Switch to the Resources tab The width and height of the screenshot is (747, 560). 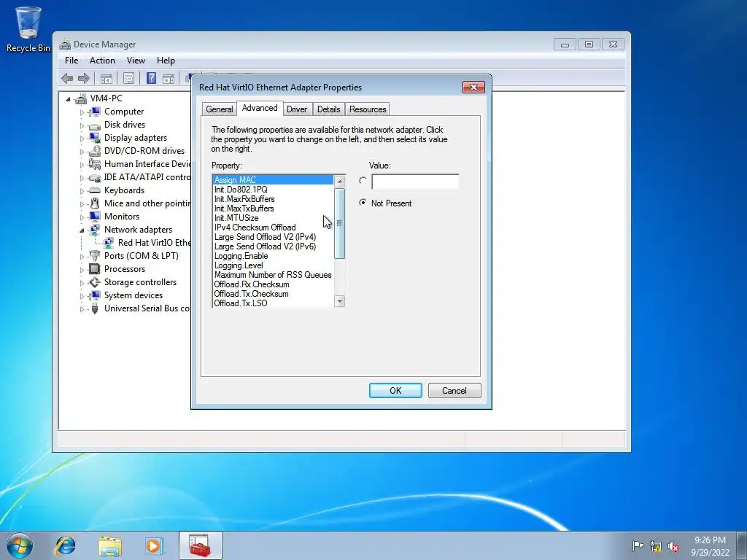point(368,109)
